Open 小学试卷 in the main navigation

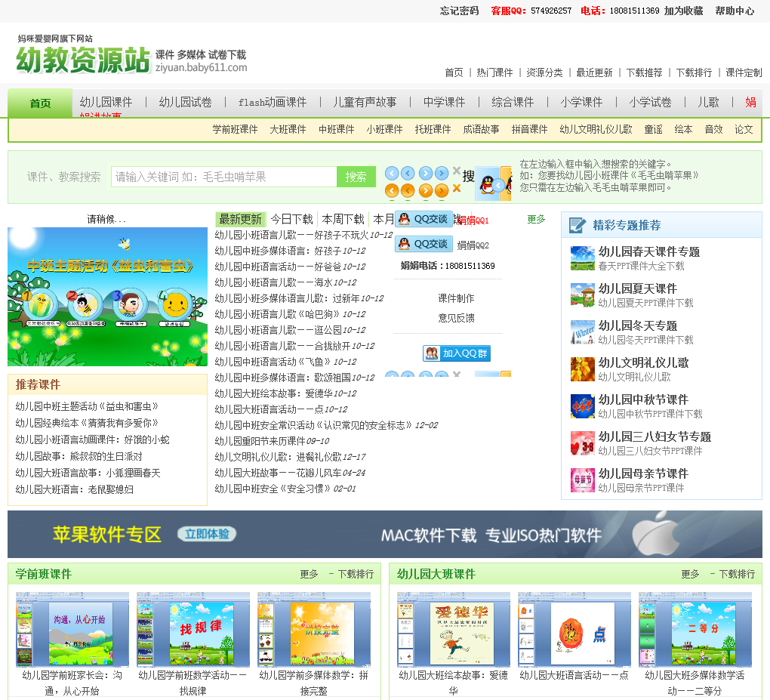coord(650,102)
